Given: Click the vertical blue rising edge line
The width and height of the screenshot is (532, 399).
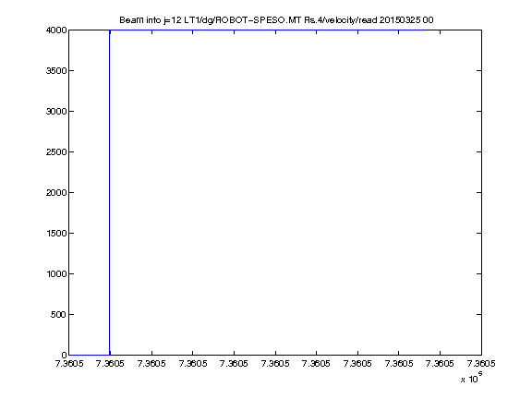Looking at the screenshot, I should (110, 193).
